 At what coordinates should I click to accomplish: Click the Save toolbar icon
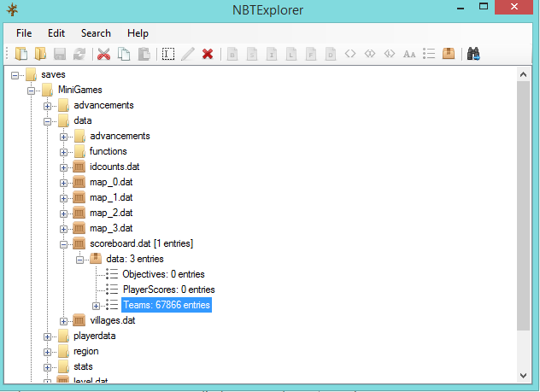(x=60, y=54)
